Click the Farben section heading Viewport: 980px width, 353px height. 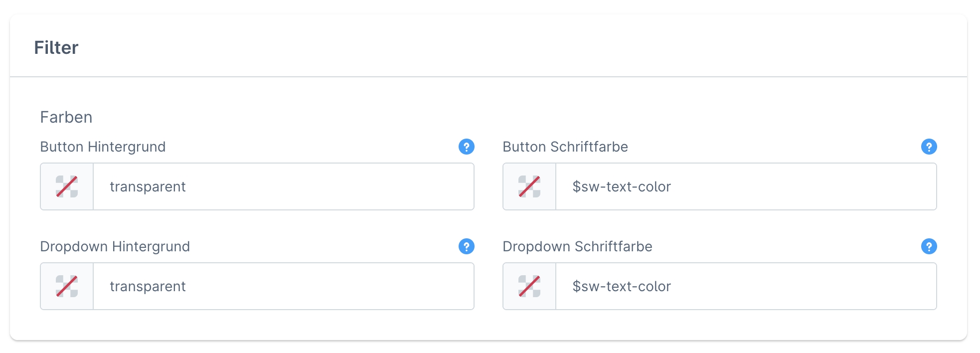(x=66, y=117)
